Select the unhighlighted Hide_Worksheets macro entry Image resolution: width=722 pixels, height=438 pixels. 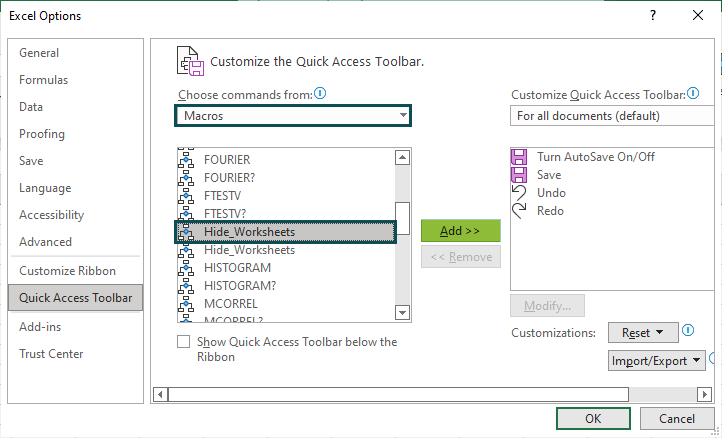pyautogui.click(x=286, y=250)
